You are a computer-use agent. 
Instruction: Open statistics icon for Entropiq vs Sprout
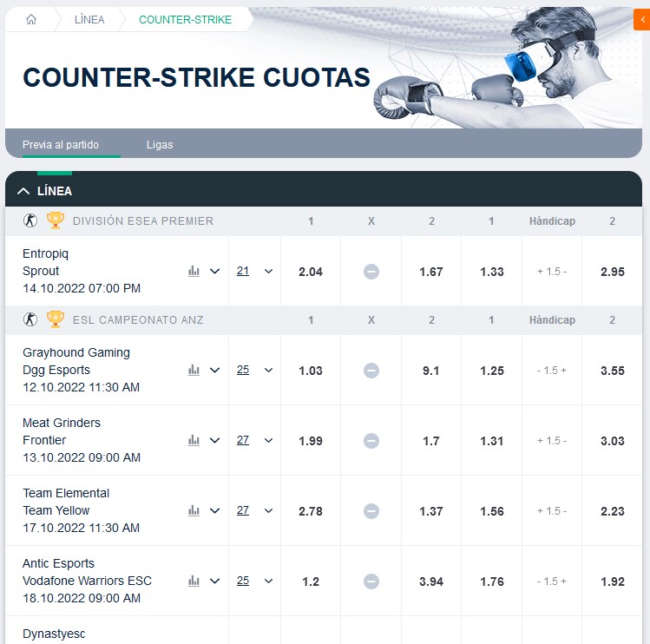click(194, 271)
